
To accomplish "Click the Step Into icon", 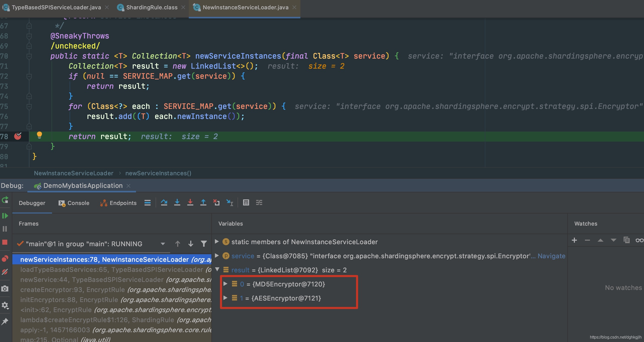I will coord(177,202).
